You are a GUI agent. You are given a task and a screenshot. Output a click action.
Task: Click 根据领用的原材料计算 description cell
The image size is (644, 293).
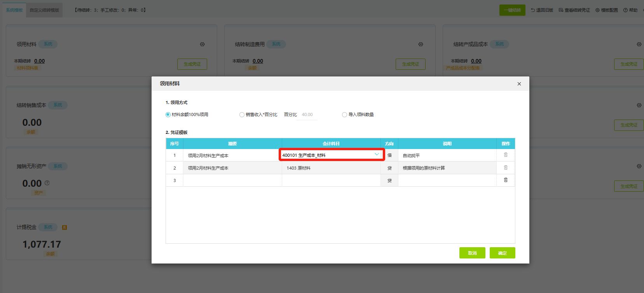tap(447, 168)
